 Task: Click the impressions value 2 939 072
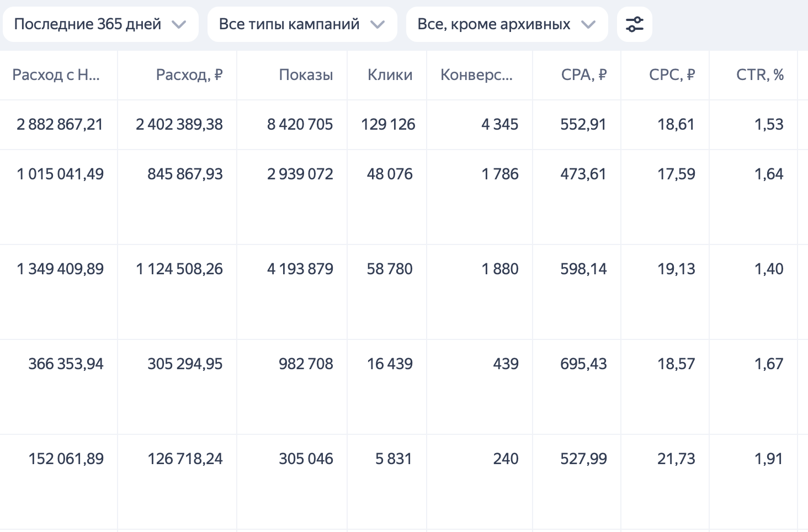pyautogui.click(x=300, y=174)
